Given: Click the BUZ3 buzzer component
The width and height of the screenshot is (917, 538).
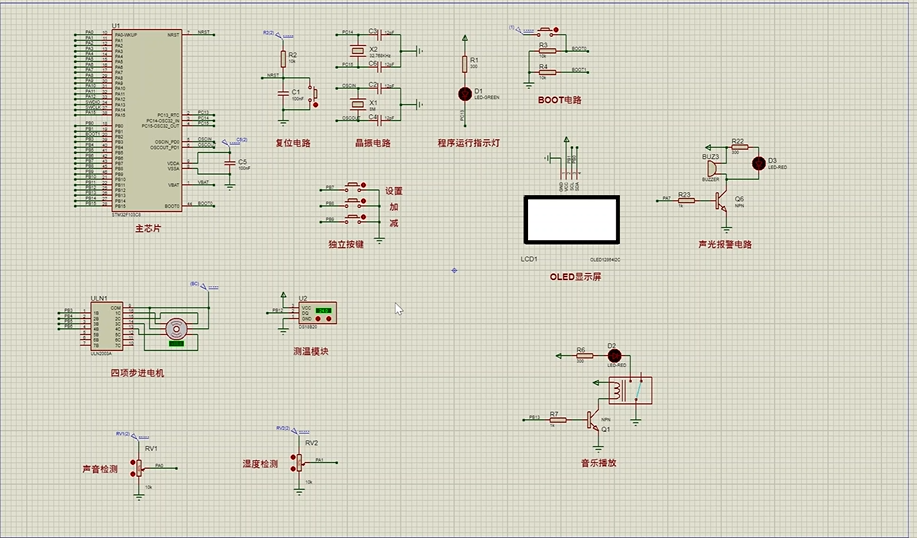Looking at the screenshot, I should click(712, 167).
